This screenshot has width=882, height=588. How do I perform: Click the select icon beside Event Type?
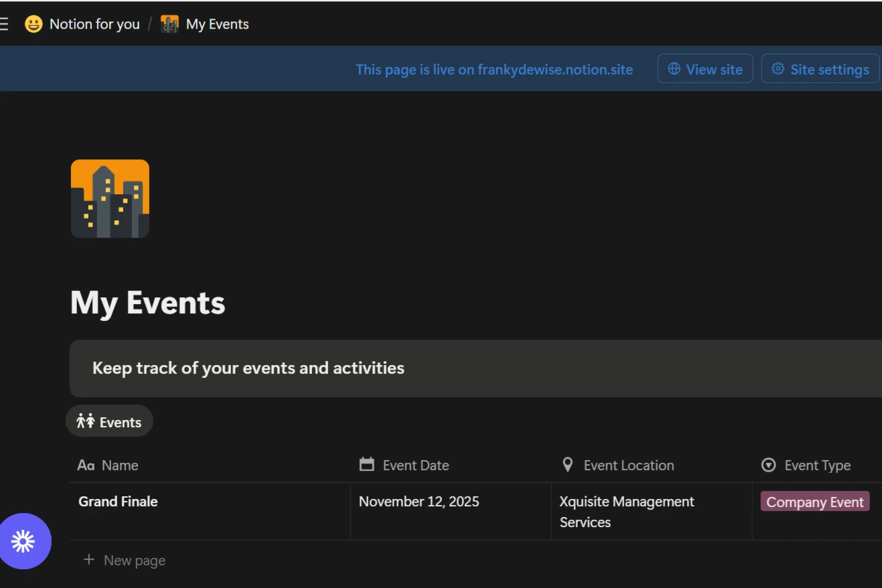769,465
